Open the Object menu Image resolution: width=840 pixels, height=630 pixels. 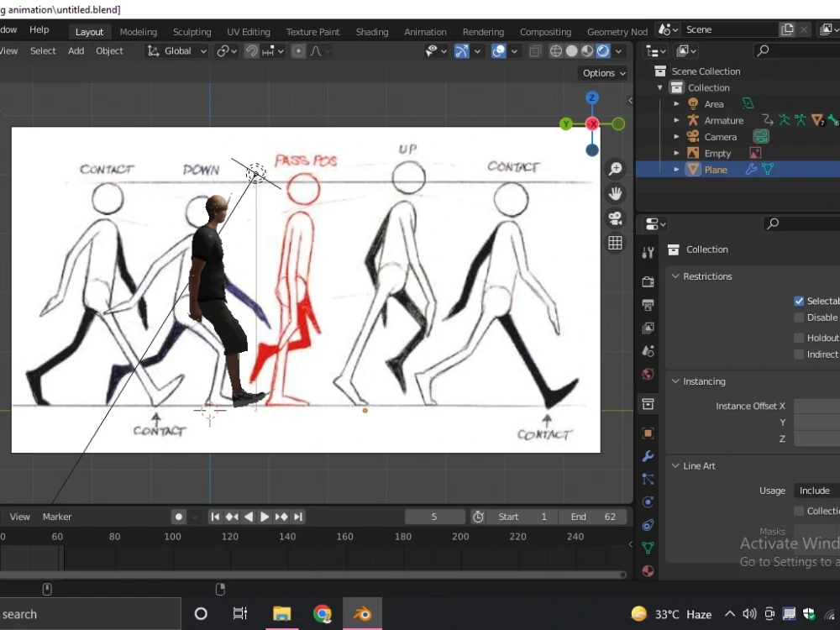pyautogui.click(x=109, y=51)
